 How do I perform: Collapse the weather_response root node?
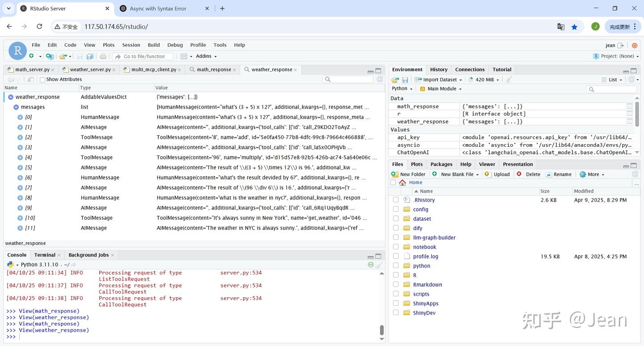pos(11,97)
